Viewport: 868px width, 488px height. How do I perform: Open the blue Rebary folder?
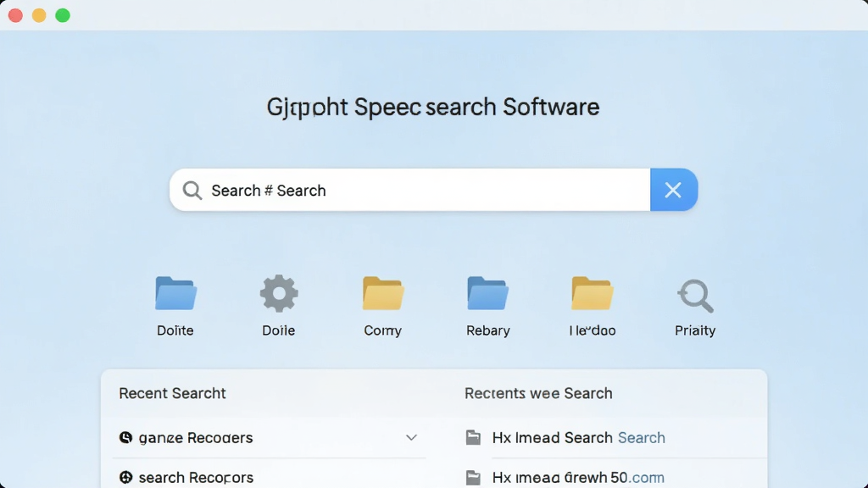[487, 293]
